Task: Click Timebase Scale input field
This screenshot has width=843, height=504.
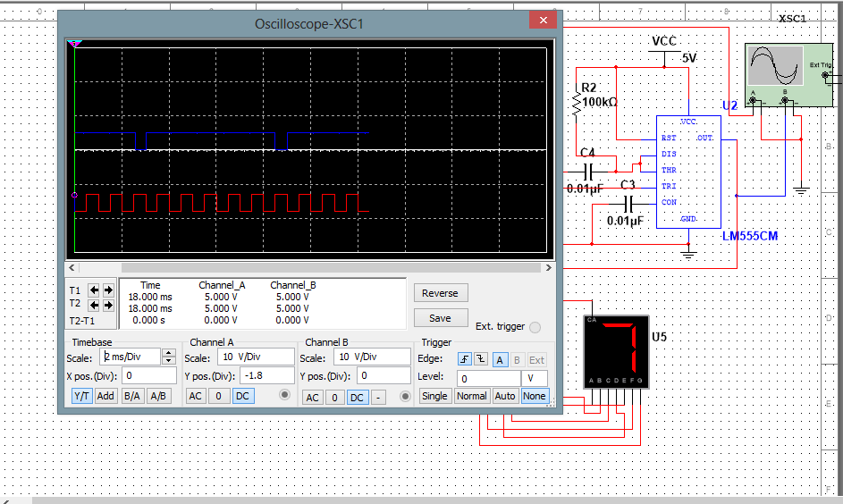Action: pos(131,357)
